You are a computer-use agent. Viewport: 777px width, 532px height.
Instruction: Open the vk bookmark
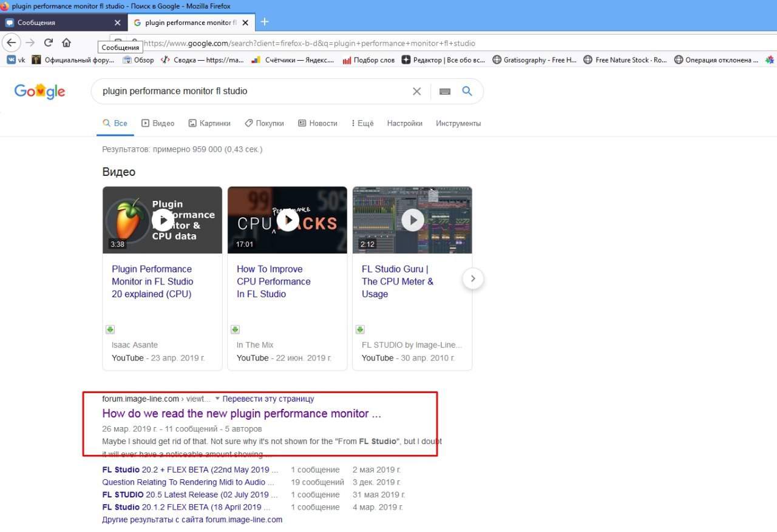16,60
